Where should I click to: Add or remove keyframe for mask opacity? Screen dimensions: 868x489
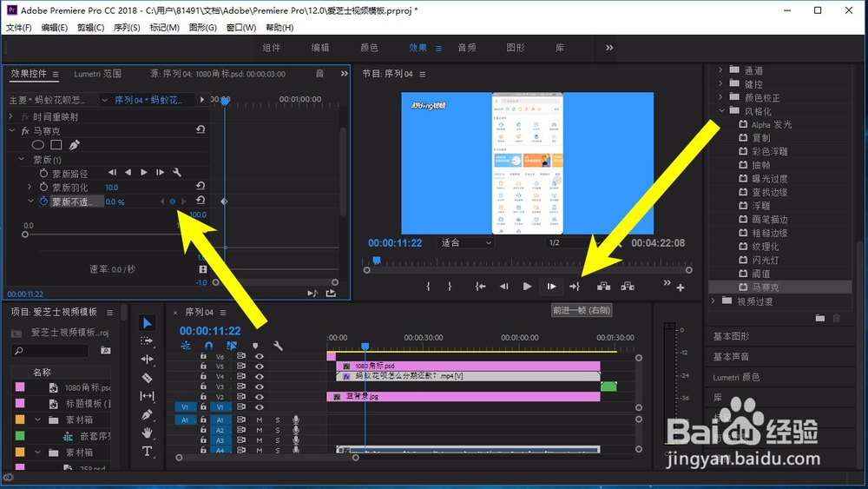(172, 202)
